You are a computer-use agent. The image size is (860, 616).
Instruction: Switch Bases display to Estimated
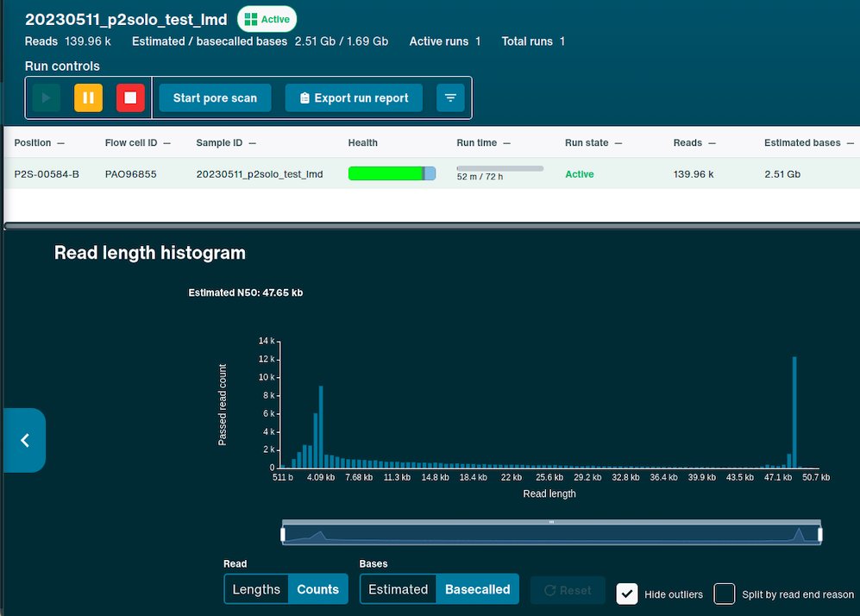[398, 590]
